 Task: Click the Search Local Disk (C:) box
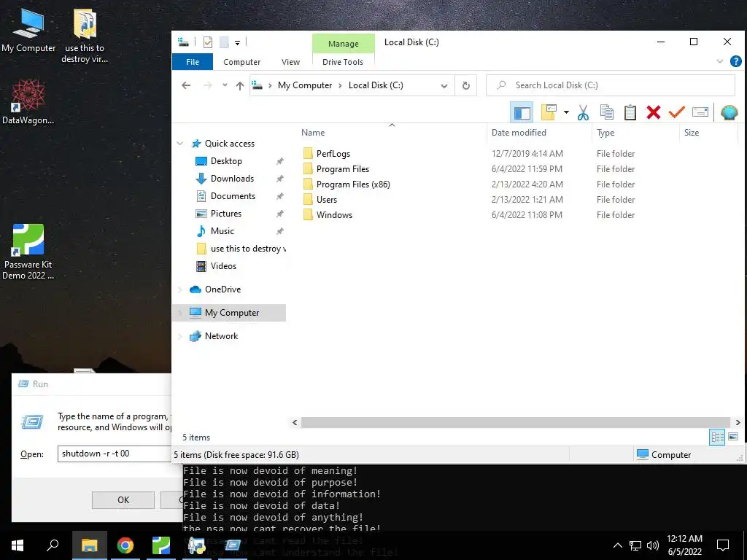click(610, 85)
